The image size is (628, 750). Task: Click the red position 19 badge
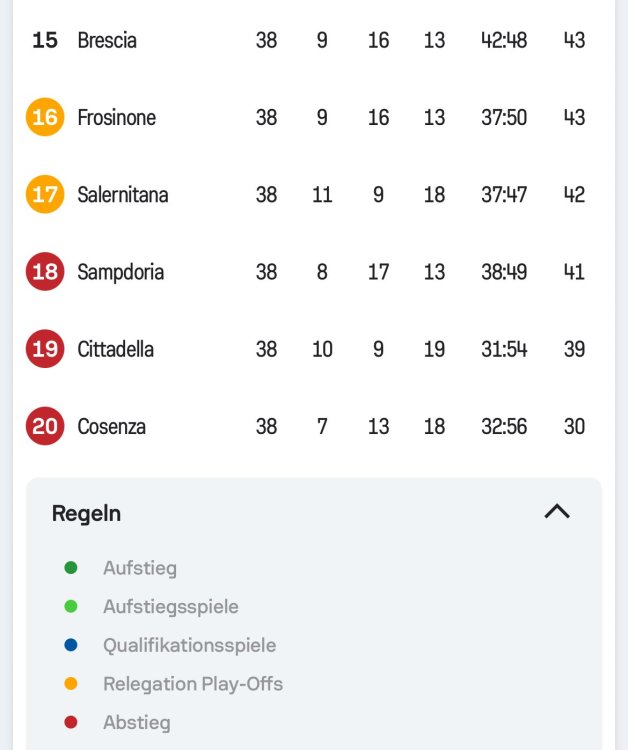click(x=45, y=349)
